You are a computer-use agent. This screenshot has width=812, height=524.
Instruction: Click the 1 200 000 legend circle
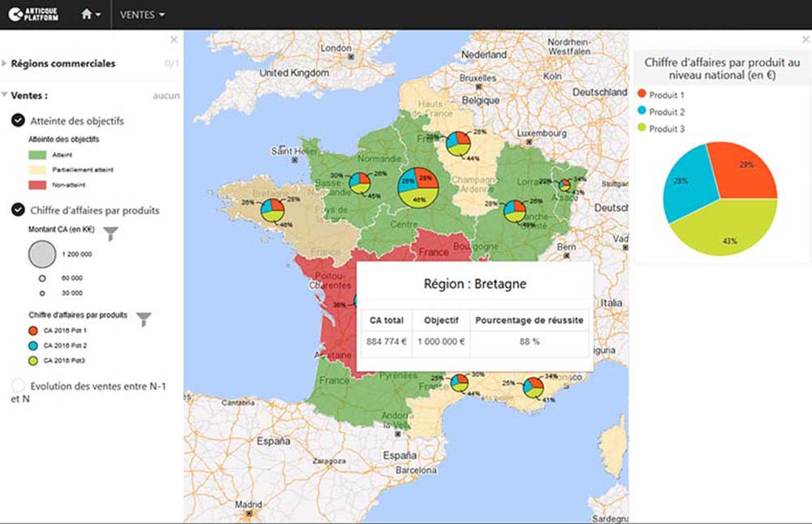[x=42, y=254]
